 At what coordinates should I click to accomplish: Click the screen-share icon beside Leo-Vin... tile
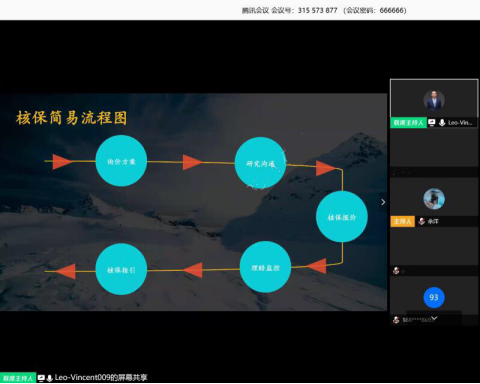click(x=432, y=122)
